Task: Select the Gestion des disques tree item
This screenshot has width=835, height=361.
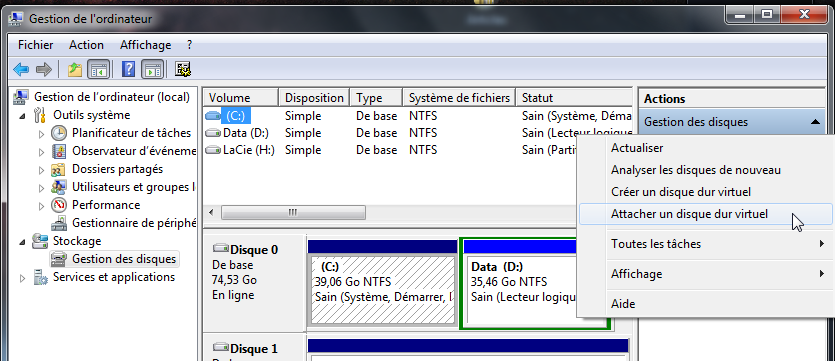Action: 124,259
